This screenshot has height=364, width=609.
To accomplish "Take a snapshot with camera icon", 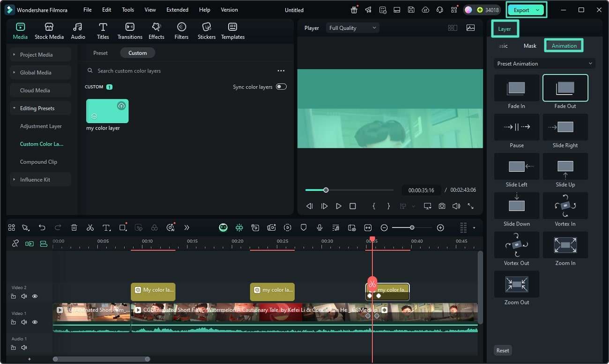I will coord(442,206).
